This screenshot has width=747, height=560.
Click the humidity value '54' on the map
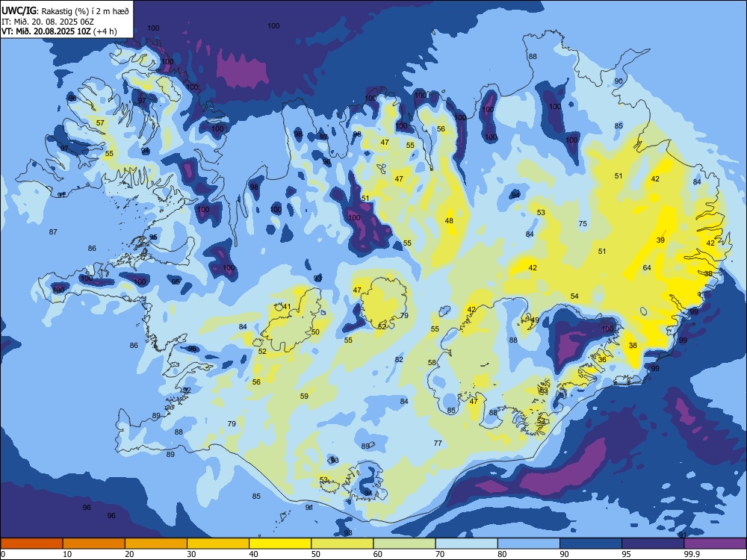pyautogui.click(x=574, y=296)
